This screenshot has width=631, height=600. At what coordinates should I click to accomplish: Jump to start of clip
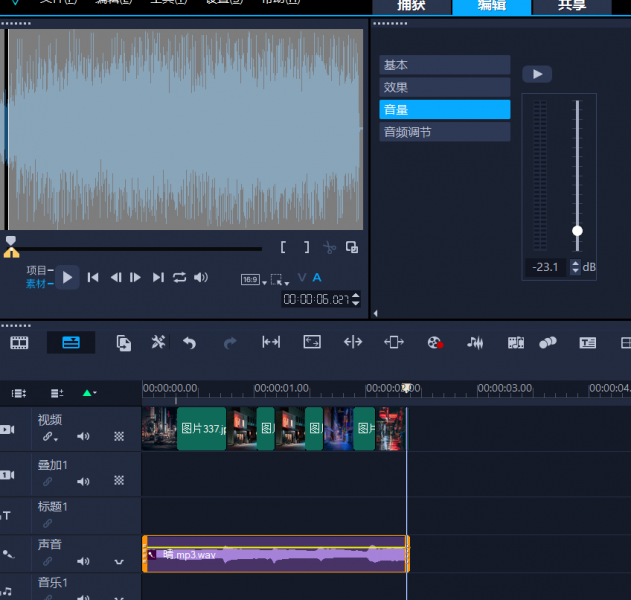93,277
